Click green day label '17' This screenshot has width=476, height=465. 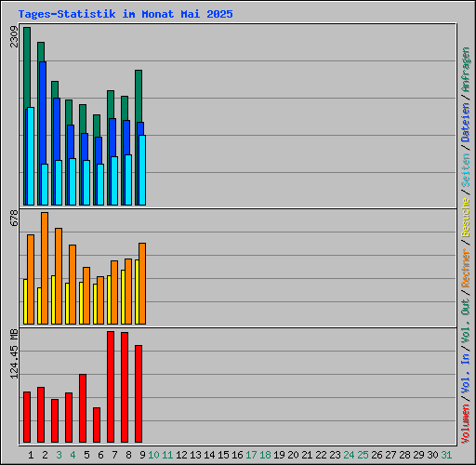251,455
